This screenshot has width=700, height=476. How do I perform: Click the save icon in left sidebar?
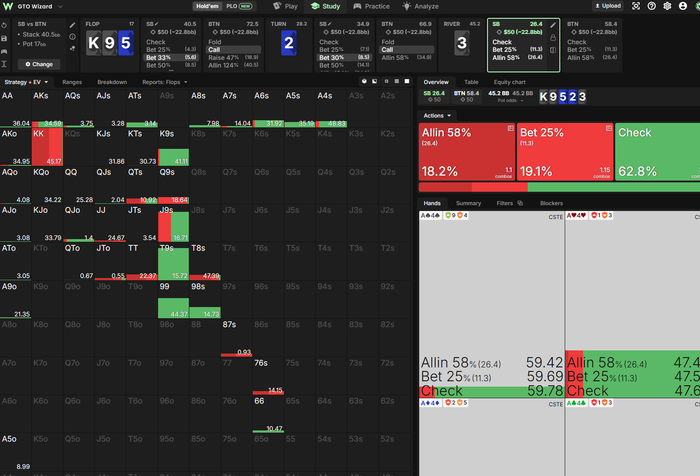click(4, 38)
